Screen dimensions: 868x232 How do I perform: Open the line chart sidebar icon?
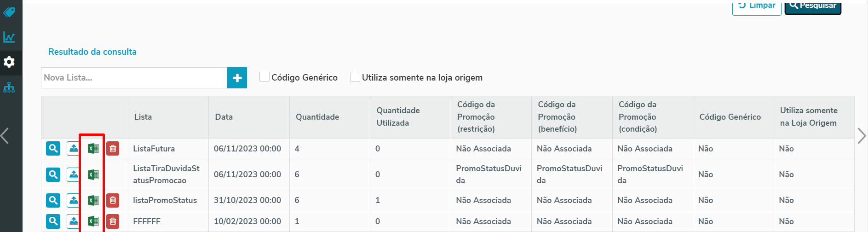pyautogui.click(x=9, y=37)
